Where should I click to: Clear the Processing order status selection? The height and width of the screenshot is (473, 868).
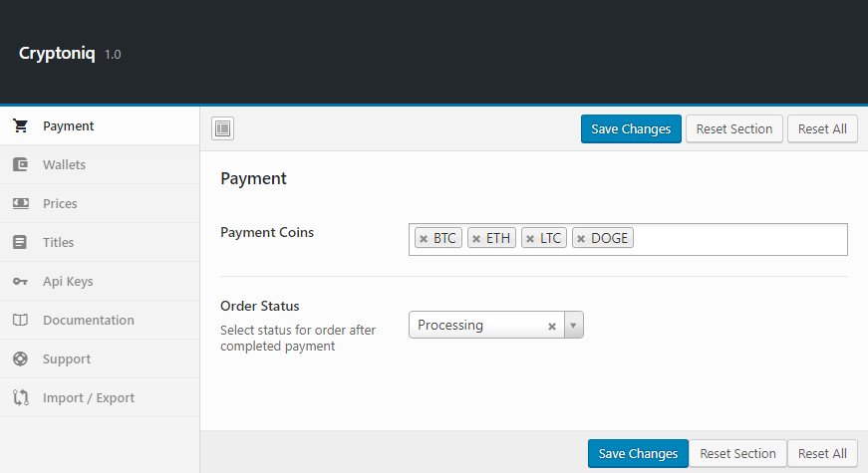pyautogui.click(x=552, y=326)
